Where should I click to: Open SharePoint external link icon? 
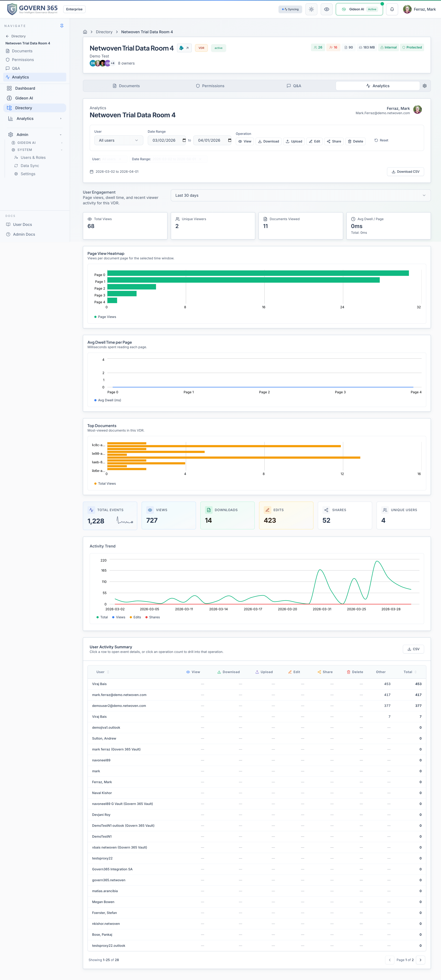184,48
